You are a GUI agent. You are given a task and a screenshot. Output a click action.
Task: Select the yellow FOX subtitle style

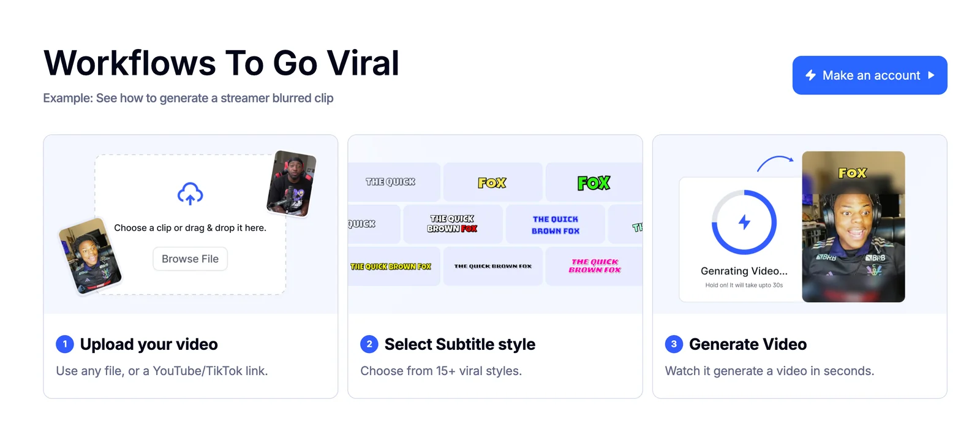click(492, 183)
